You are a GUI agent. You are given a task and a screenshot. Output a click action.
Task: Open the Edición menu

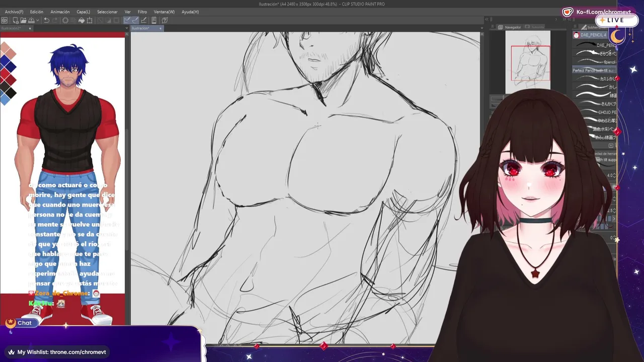[x=37, y=12]
